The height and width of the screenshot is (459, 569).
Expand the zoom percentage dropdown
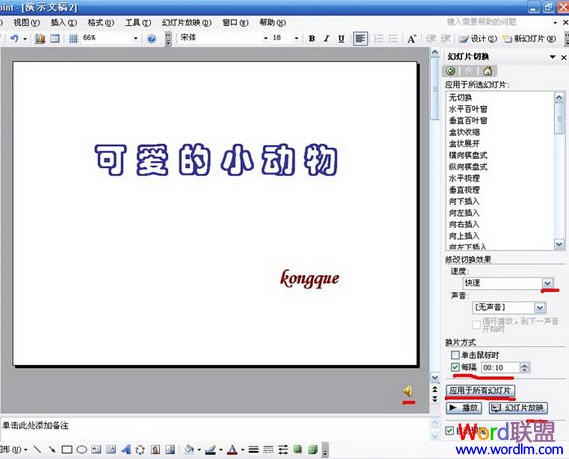pos(136,38)
